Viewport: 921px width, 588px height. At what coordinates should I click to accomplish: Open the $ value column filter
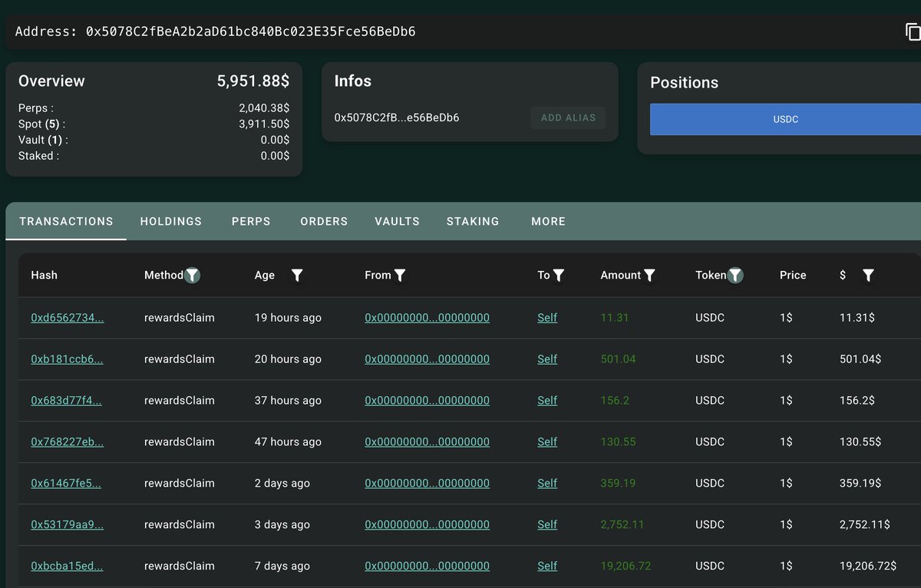[868, 275]
